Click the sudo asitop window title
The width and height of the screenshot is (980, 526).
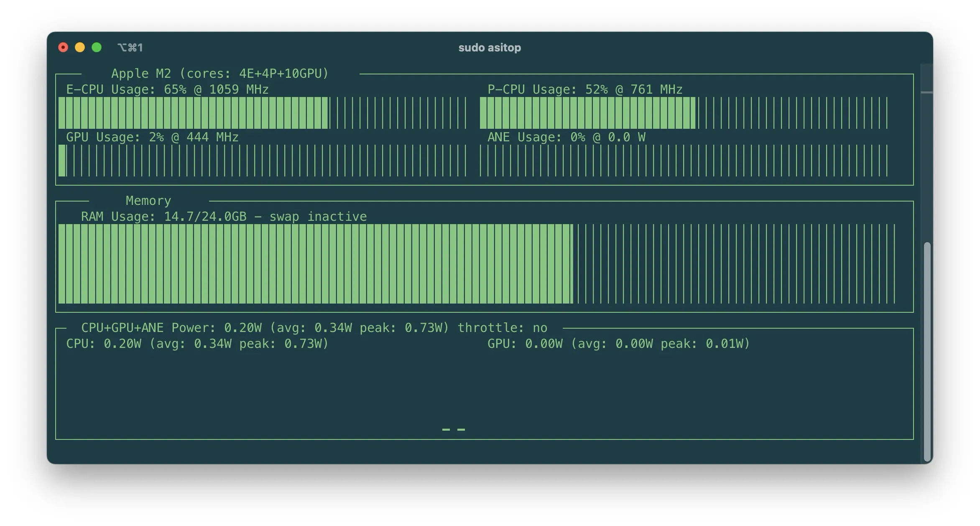point(490,48)
